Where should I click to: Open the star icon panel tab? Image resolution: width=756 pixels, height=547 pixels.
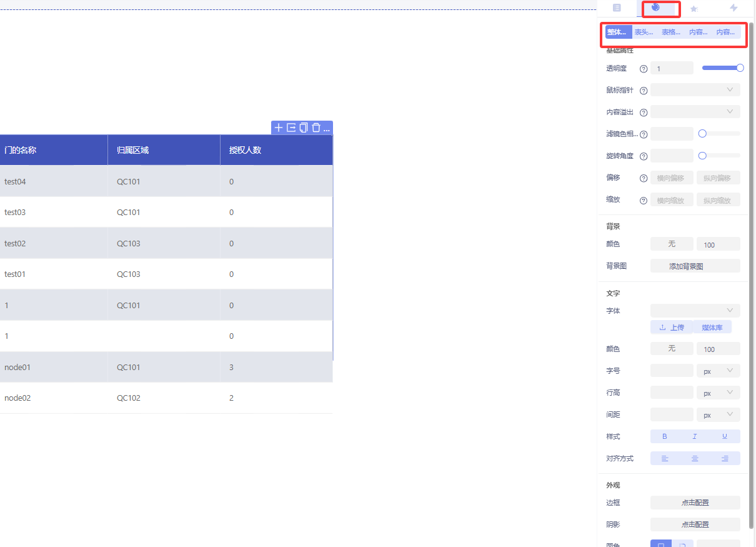tap(694, 8)
